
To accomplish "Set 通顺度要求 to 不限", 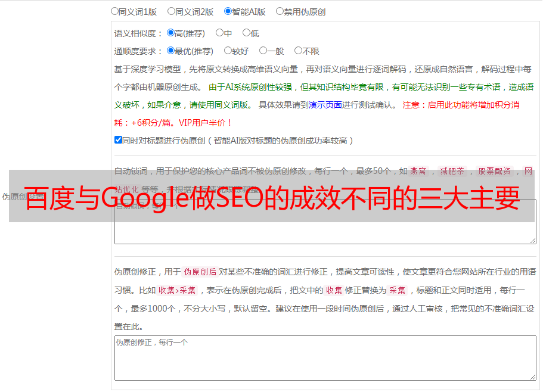I will (x=298, y=51).
